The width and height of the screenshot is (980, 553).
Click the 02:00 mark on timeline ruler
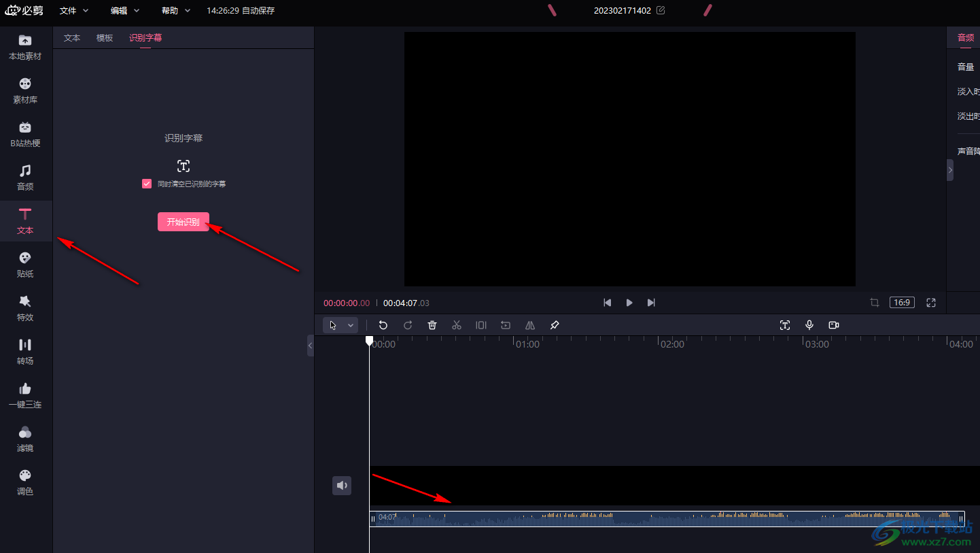point(672,344)
